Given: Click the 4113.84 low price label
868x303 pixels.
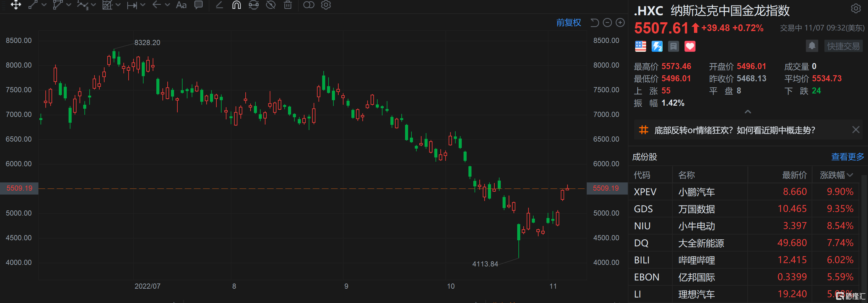Looking at the screenshot, I should pyautogui.click(x=485, y=264).
